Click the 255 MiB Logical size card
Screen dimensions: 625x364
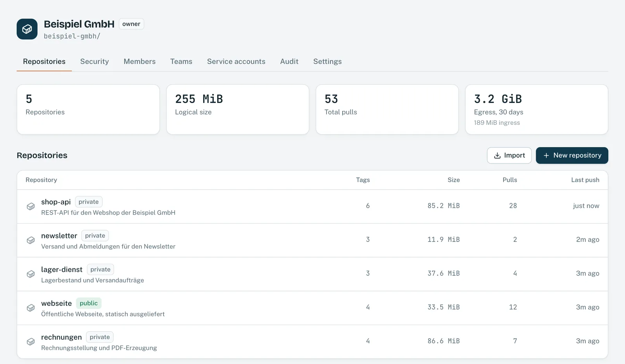[x=237, y=110]
